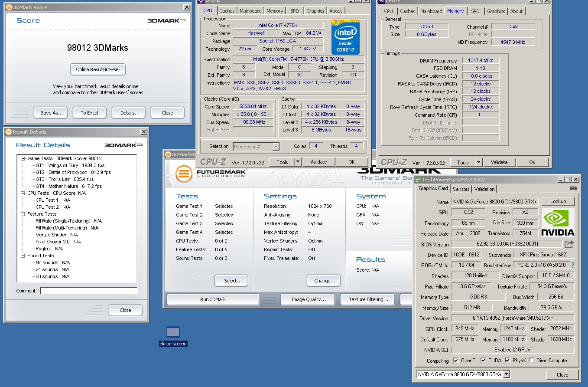Click the Select... button under Tests

tap(231, 281)
